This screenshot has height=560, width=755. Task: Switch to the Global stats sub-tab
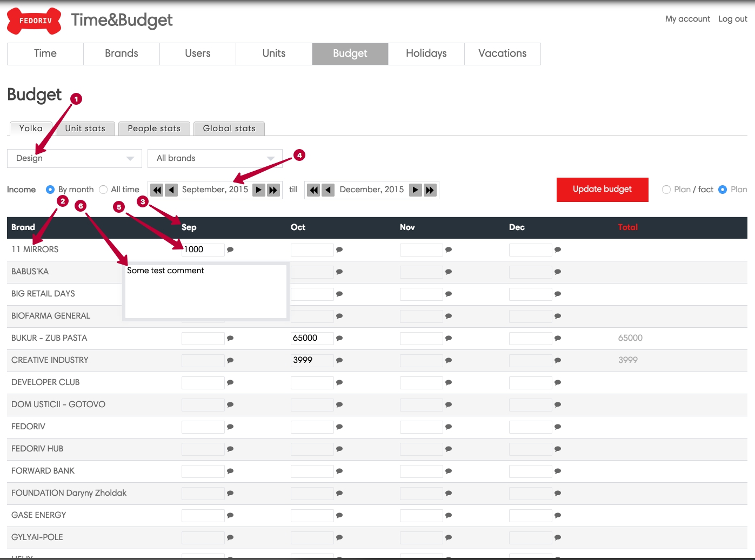(229, 129)
